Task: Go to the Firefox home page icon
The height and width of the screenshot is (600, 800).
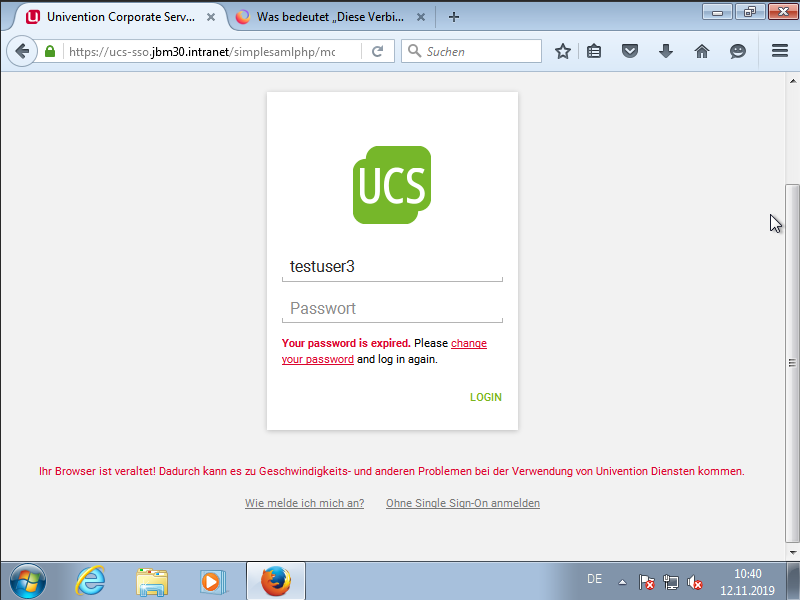Action: [701, 51]
